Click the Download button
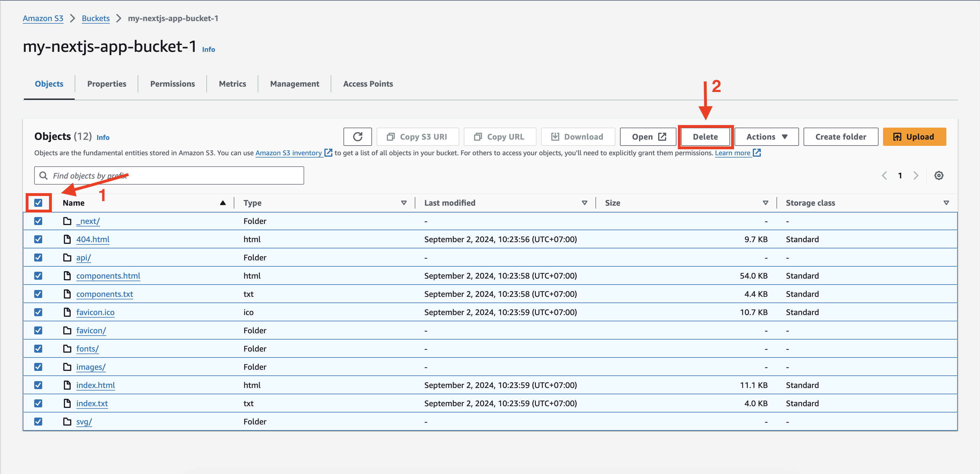 click(x=578, y=137)
